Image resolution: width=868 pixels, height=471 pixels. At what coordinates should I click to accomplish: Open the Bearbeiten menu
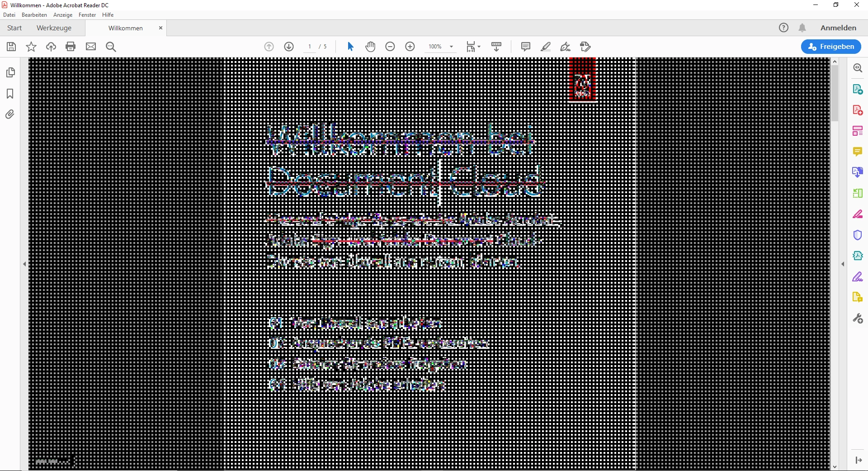point(34,15)
